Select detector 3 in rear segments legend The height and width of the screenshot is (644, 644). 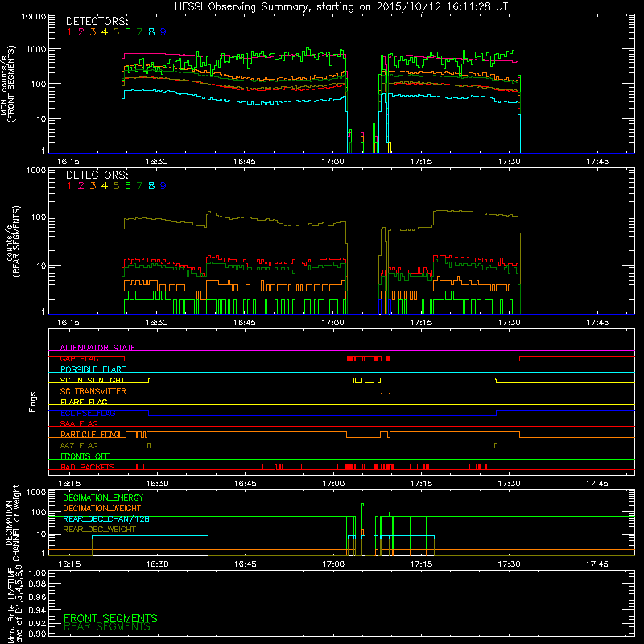pyautogui.click(x=93, y=186)
